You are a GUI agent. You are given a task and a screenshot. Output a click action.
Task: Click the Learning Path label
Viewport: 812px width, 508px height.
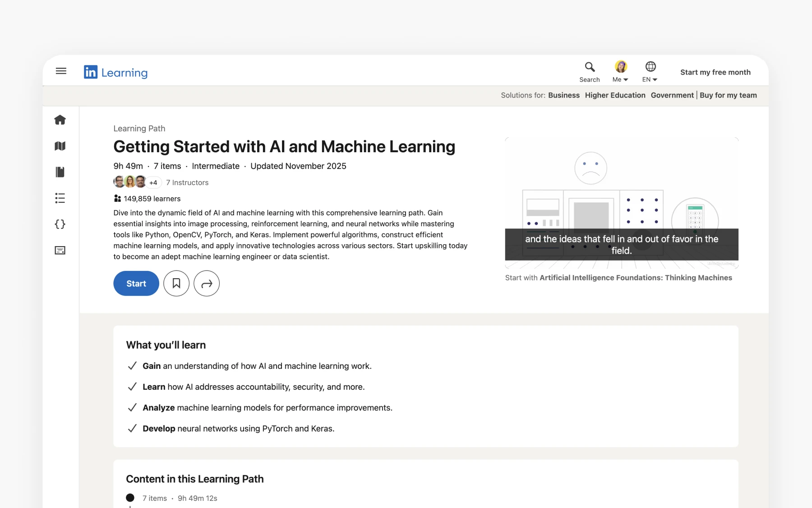[x=139, y=129]
